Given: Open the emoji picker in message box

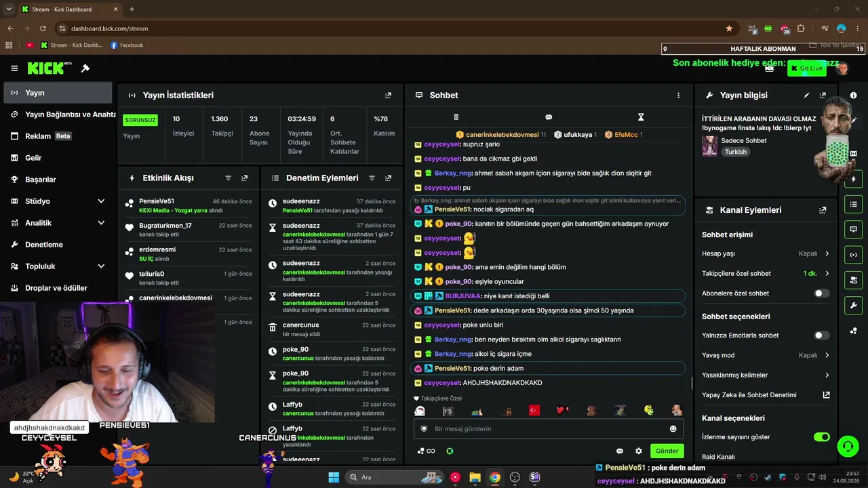Looking at the screenshot, I should click(x=673, y=428).
